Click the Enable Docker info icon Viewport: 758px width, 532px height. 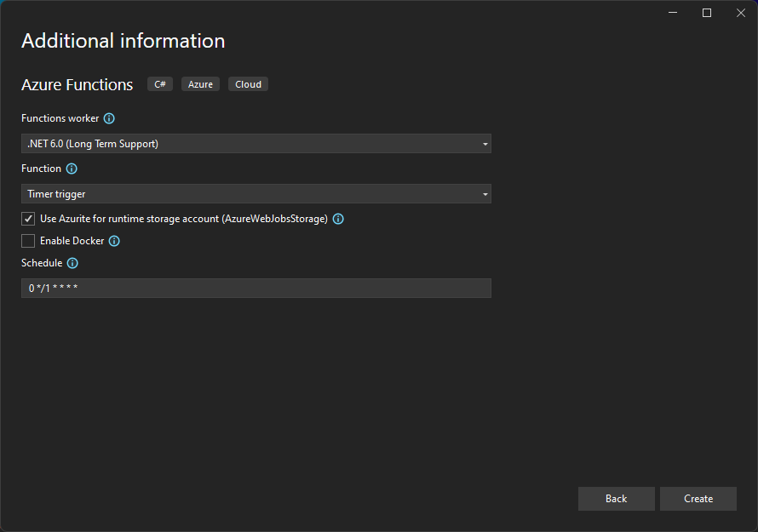(x=114, y=241)
